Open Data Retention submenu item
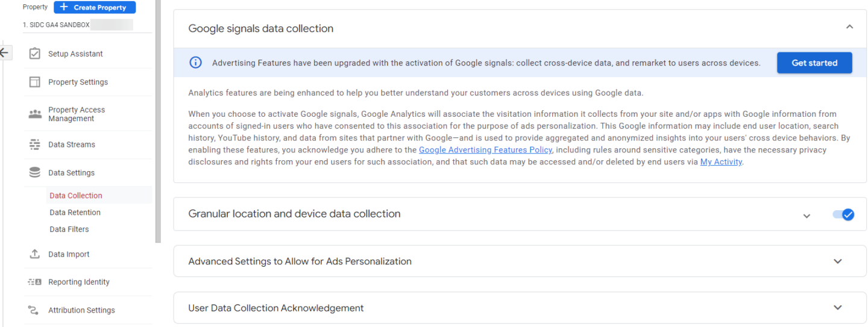The height and width of the screenshot is (327, 868). point(75,213)
